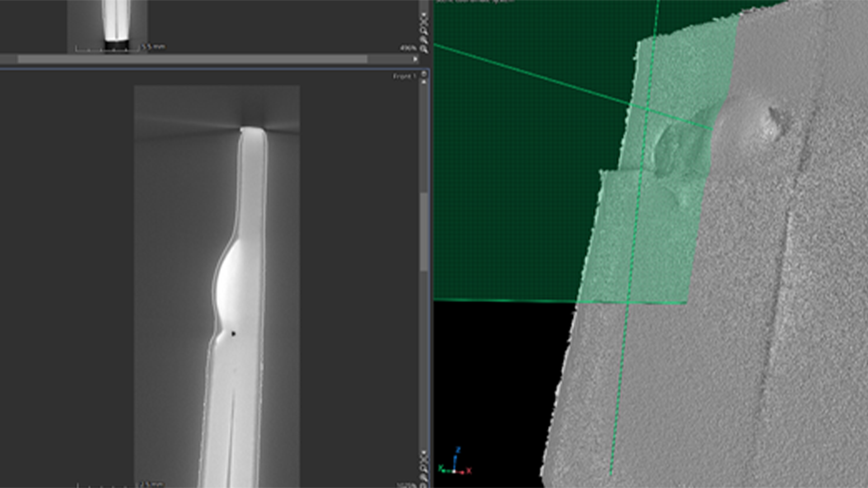Expand small arrow above Front pane bottom icons

point(424,452)
